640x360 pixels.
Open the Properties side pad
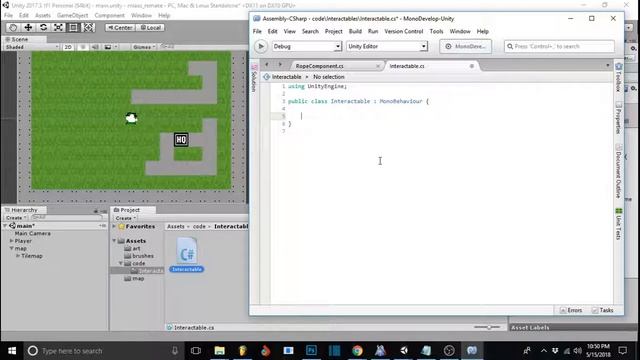click(x=619, y=118)
